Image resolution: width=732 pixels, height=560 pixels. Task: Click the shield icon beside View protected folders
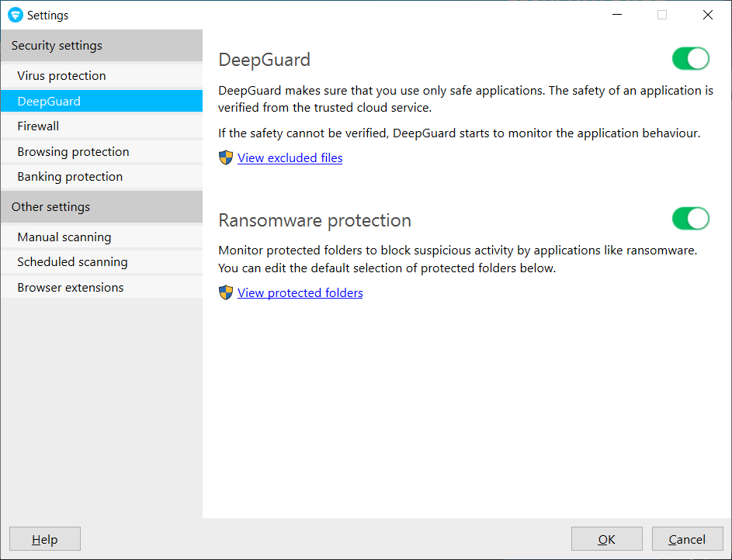pos(225,292)
